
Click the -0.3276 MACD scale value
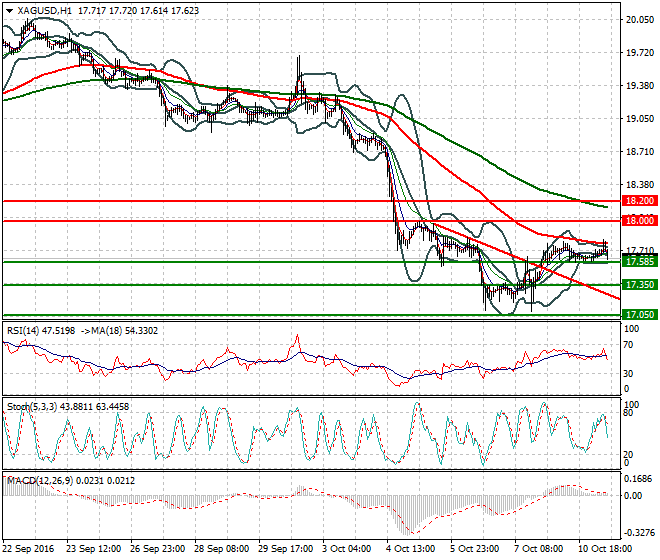[639, 533]
